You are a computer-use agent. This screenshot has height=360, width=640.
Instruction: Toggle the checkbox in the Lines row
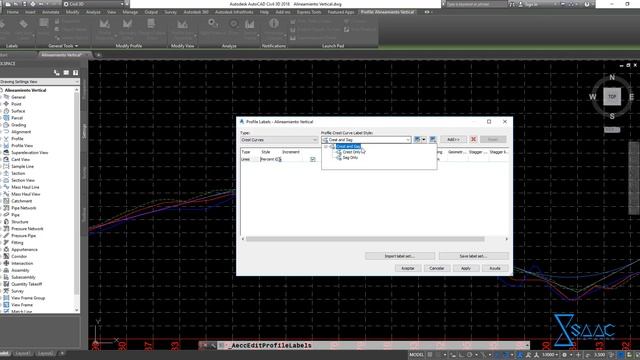[x=313, y=159]
